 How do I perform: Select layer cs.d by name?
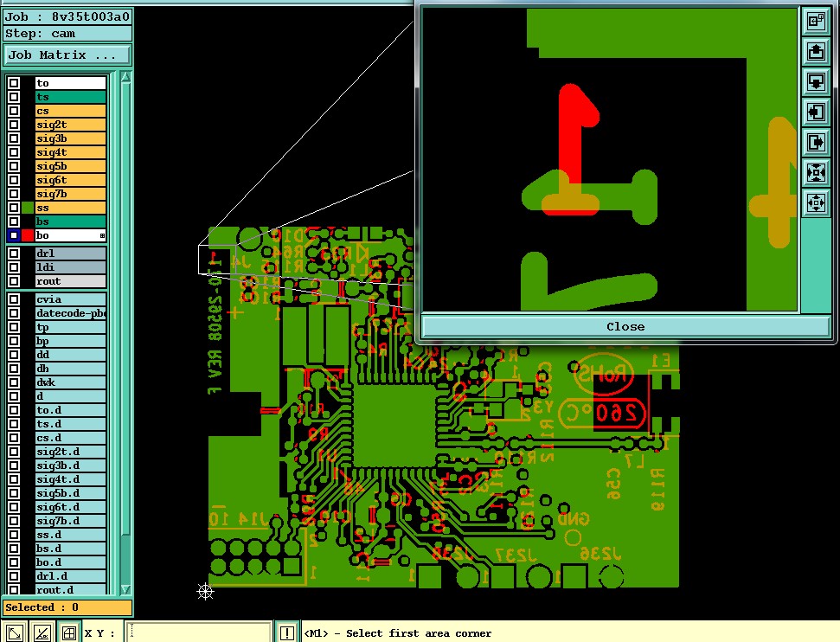(71, 438)
